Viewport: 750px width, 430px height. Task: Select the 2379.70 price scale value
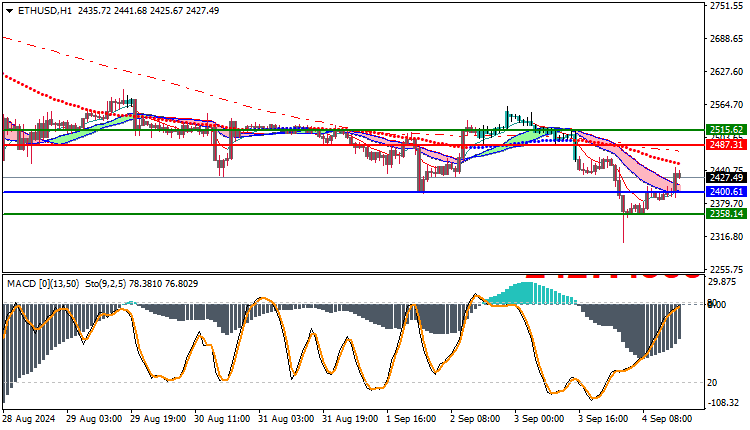click(x=727, y=203)
